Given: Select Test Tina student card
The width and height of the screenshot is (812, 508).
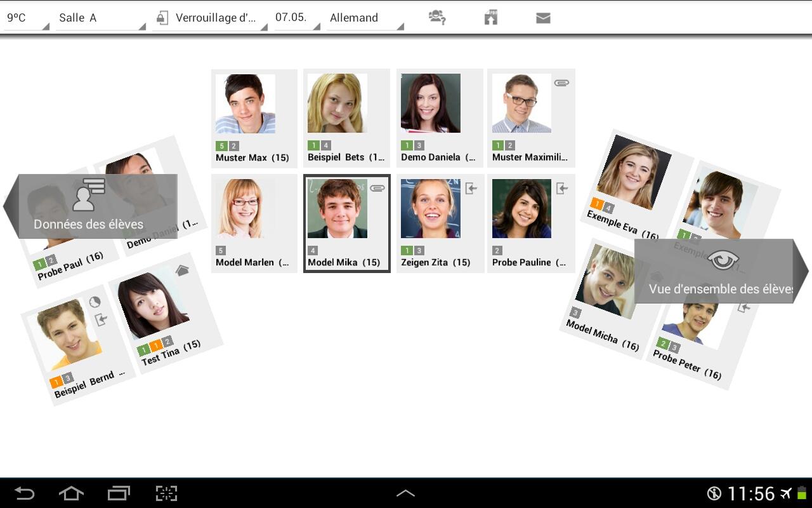Looking at the screenshot, I should click(166, 313).
